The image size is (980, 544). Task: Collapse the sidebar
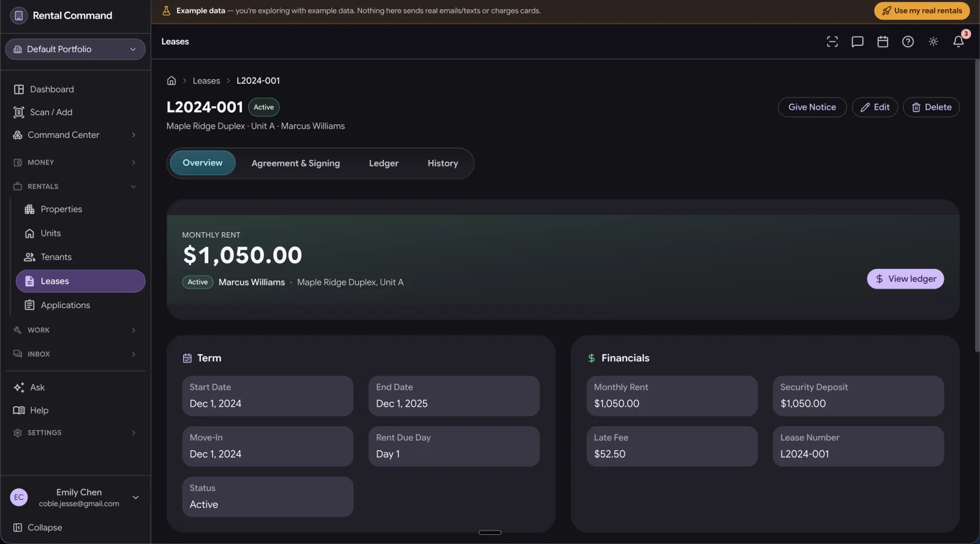click(x=38, y=527)
